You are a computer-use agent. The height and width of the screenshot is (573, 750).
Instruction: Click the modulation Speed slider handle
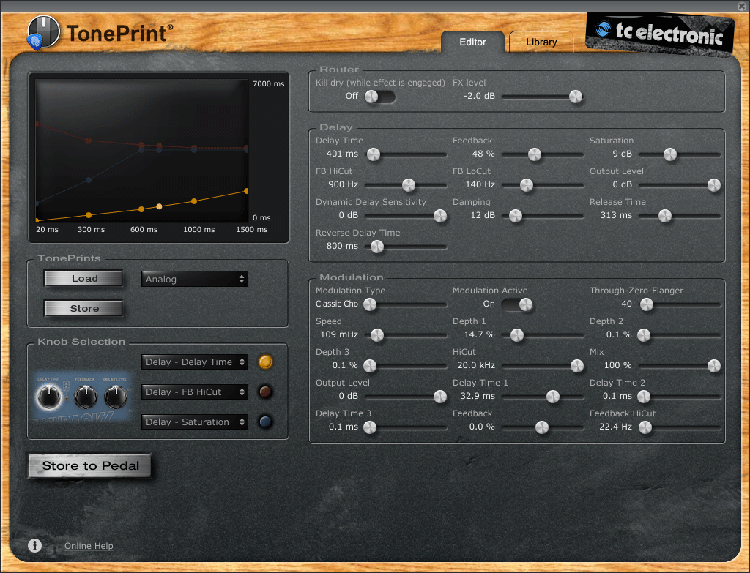click(x=377, y=335)
